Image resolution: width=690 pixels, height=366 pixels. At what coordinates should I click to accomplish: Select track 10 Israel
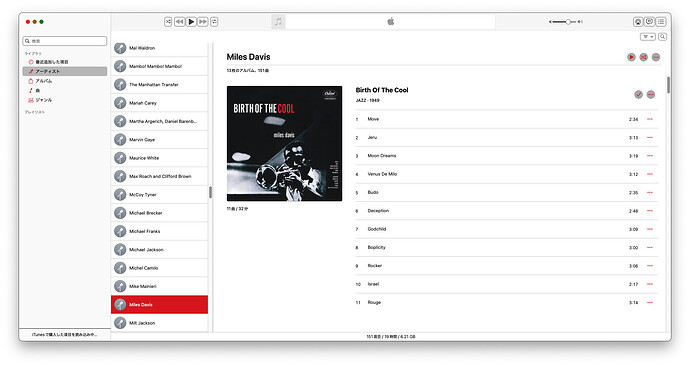[x=507, y=284]
